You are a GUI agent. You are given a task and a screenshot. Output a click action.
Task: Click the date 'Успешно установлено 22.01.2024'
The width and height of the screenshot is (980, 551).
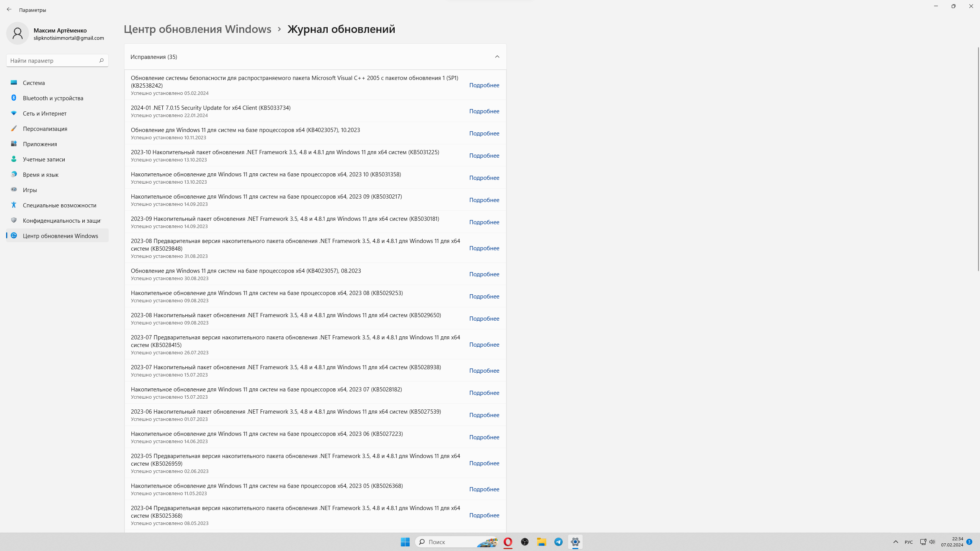(169, 115)
